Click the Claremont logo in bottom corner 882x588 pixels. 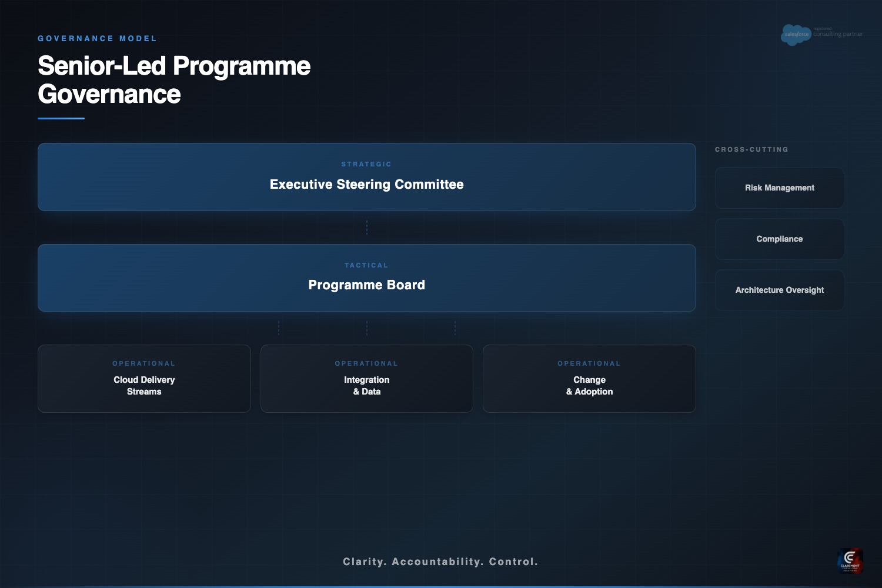850,560
